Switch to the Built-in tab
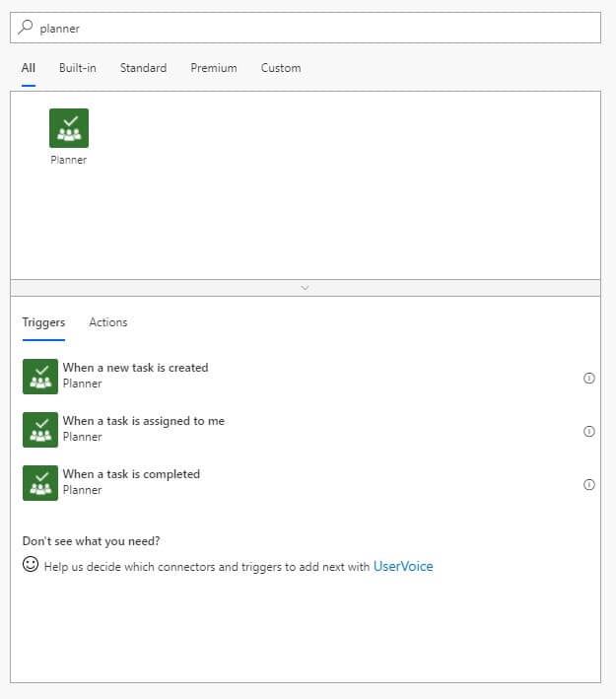This screenshot has height=699, width=616. click(78, 68)
